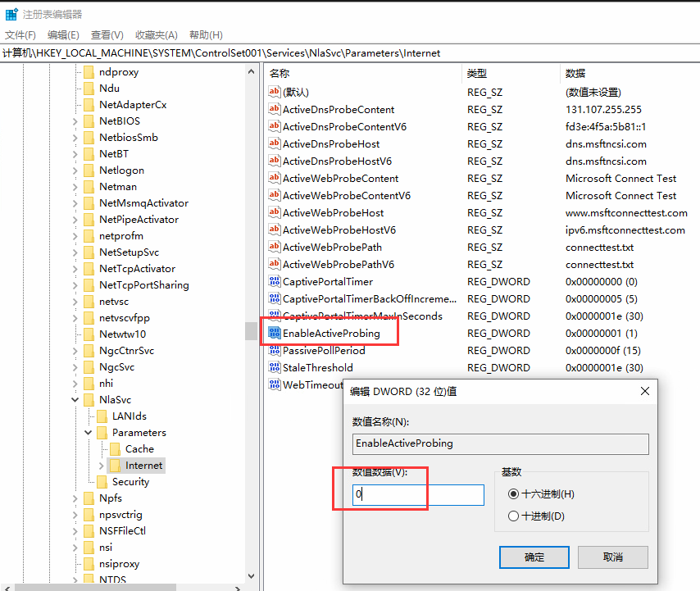Viewport: 700px width, 591px height.
Task: Click the 确定 button in DWORD dialog
Action: 534,557
